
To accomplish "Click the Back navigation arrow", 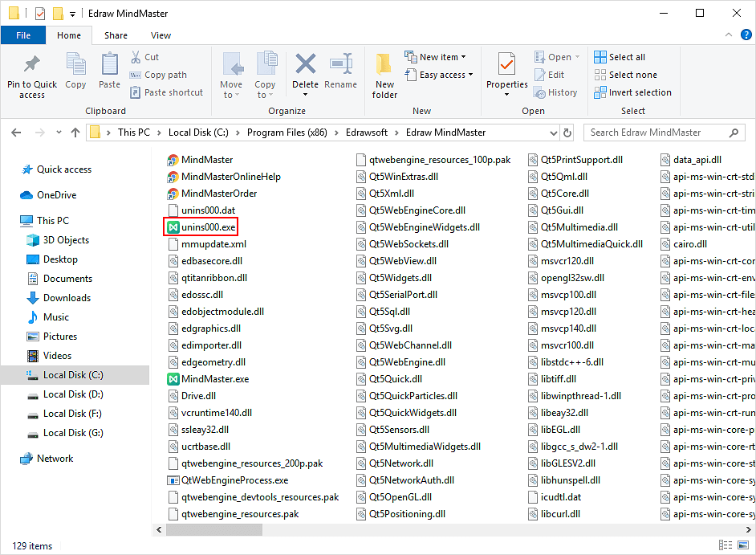I will pos(16,133).
